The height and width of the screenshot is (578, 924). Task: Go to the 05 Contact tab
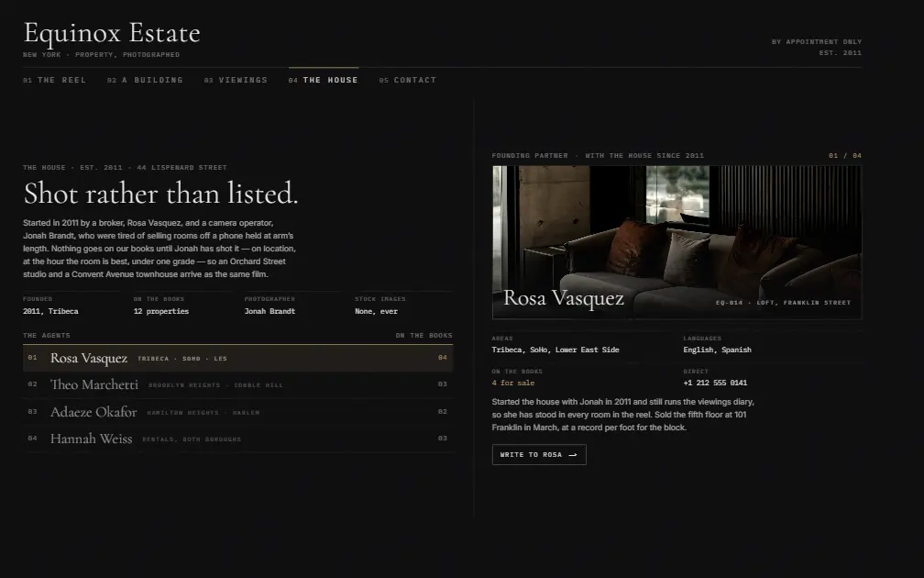(x=408, y=80)
